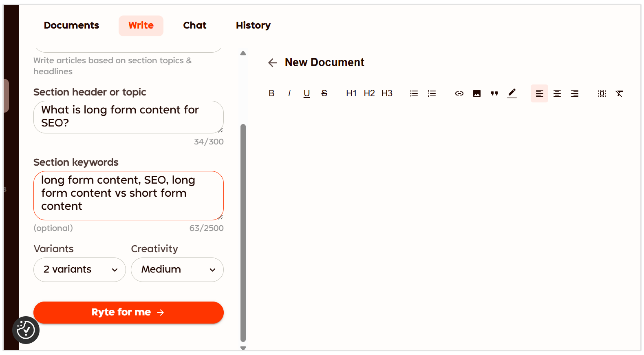Underline the selected text
Viewport: 644px width, 355px height.
307,93
